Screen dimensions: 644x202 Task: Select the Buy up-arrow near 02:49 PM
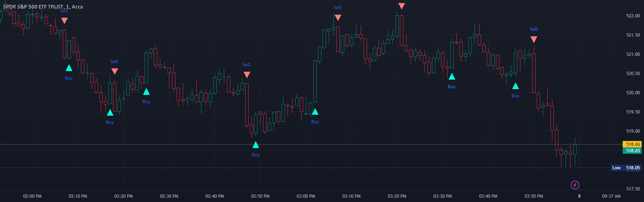tap(256, 145)
